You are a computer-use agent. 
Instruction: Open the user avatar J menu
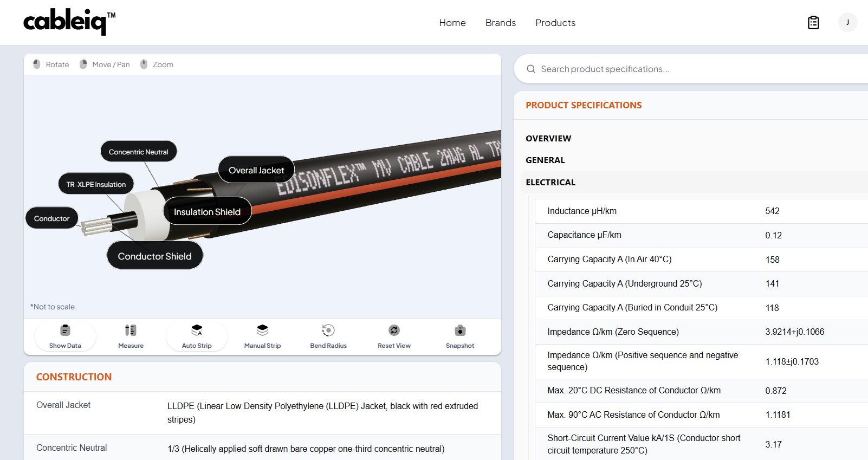coord(847,22)
